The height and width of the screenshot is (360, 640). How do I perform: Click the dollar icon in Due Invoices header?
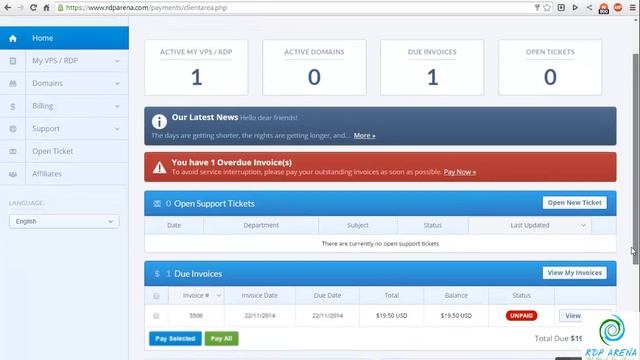pyautogui.click(x=157, y=274)
